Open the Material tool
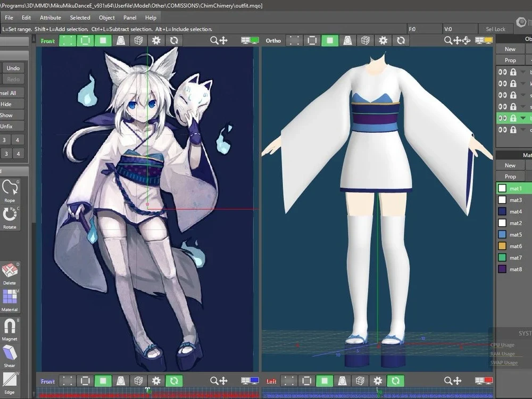The height and width of the screenshot is (399, 532). 10,301
